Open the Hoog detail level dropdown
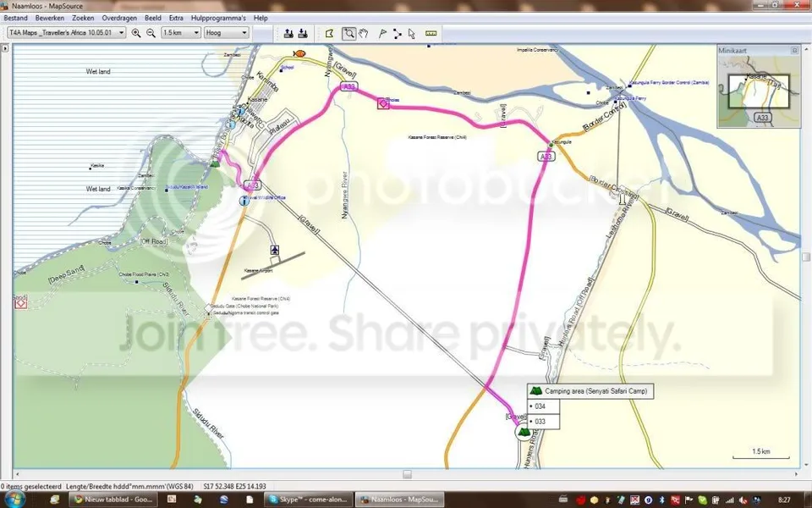Viewport: 812px width, 508px height. tap(227, 33)
